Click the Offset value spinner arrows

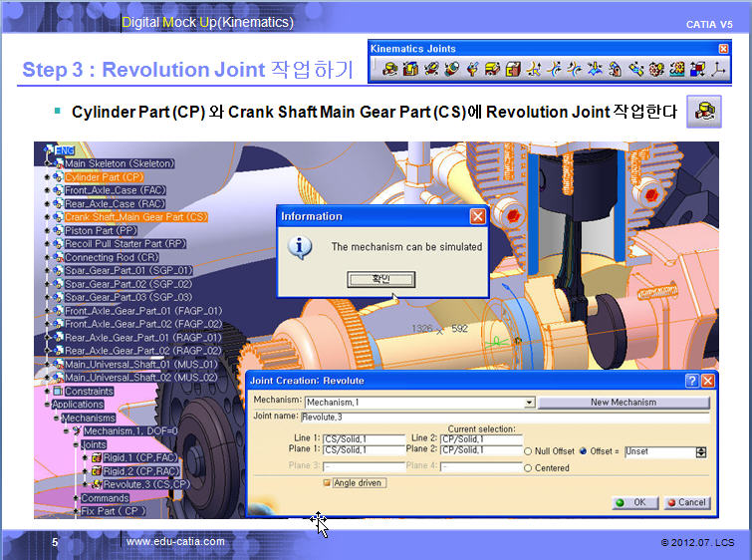[x=701, y=451]
